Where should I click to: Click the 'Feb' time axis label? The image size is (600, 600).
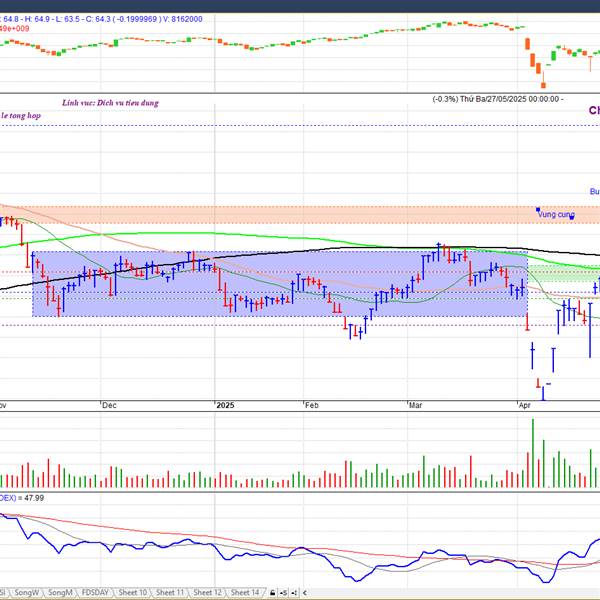tap(311, 405)
